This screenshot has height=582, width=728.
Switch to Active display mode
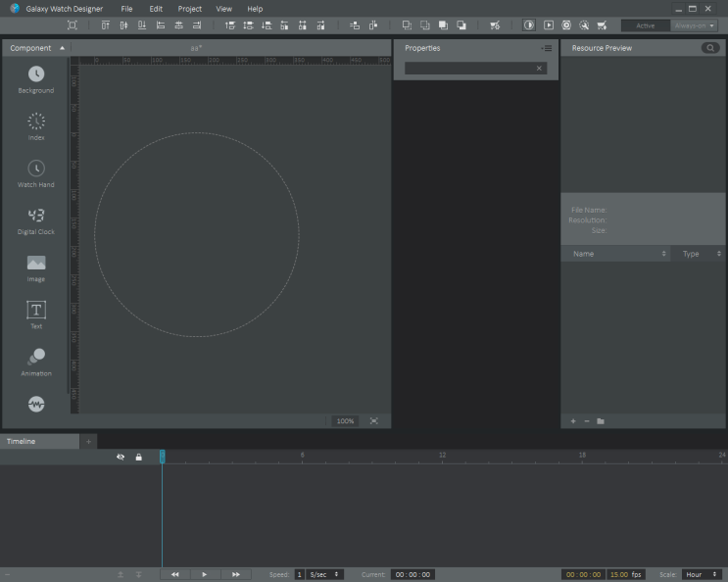tap(646, 25)
